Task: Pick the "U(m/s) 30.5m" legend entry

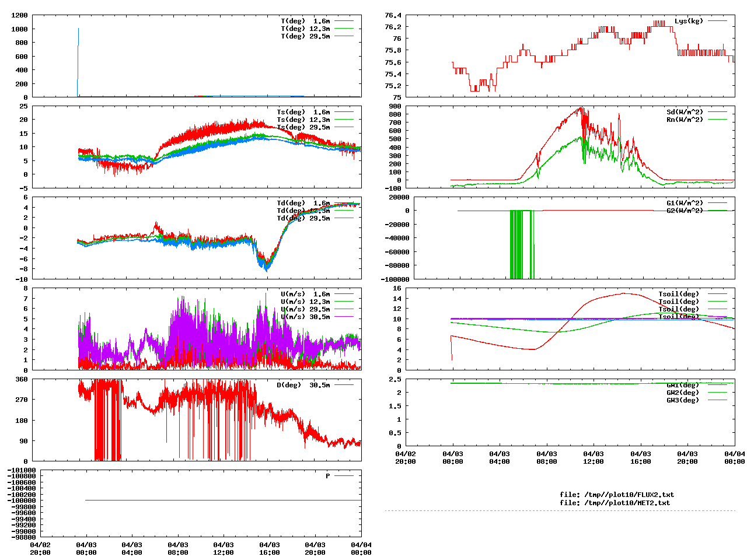Action: [x=305, y=317]
